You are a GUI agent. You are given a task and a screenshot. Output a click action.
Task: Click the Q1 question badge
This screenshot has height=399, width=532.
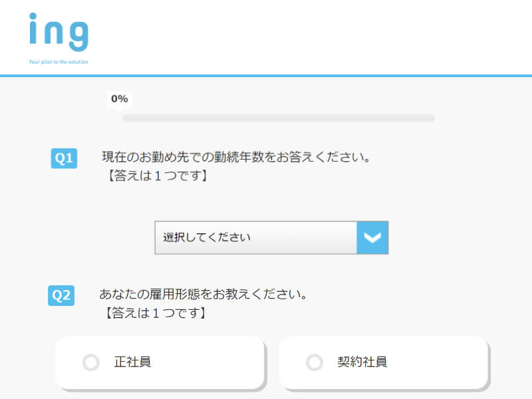pyautogui.click(x=64, y=158)
